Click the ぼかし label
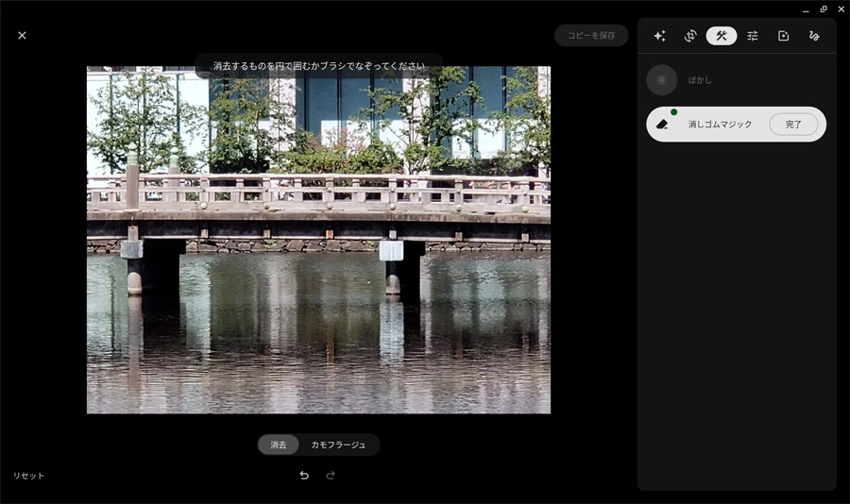Image resolution: width=850 pixels, height=504 pixels. [x=700, y=80]
